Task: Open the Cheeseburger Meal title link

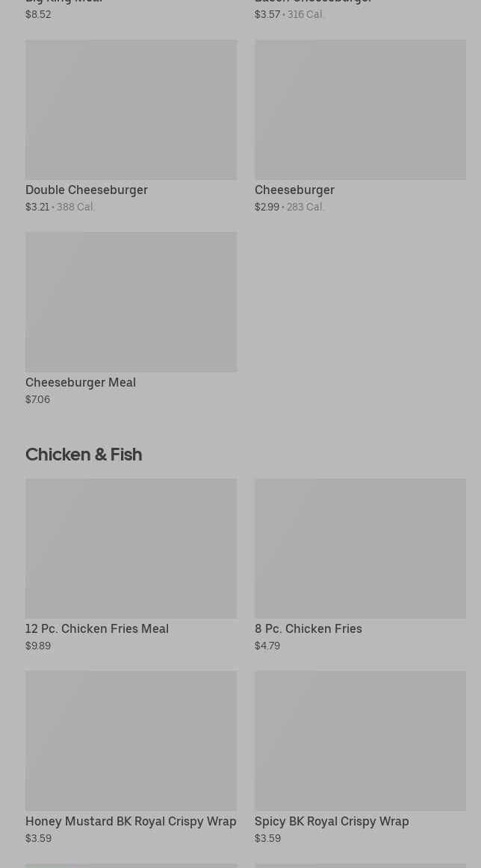Action: click(81, 383)
